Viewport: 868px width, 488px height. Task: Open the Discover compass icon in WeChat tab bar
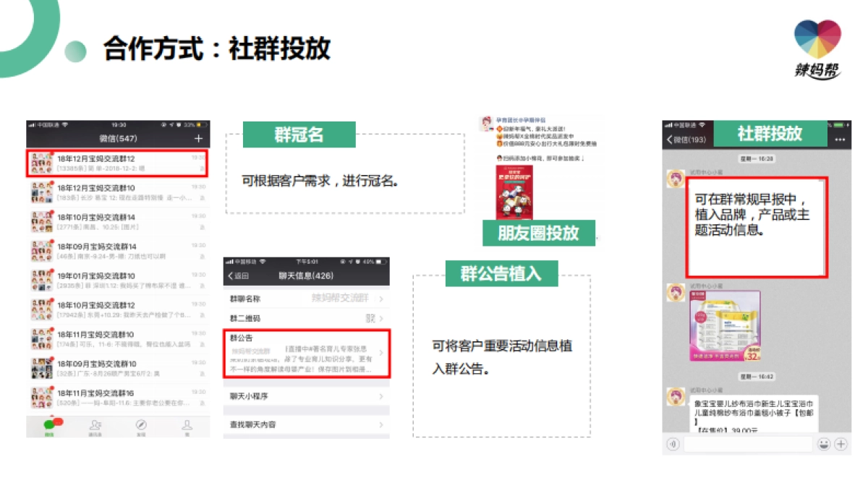[x=141, y=425]
